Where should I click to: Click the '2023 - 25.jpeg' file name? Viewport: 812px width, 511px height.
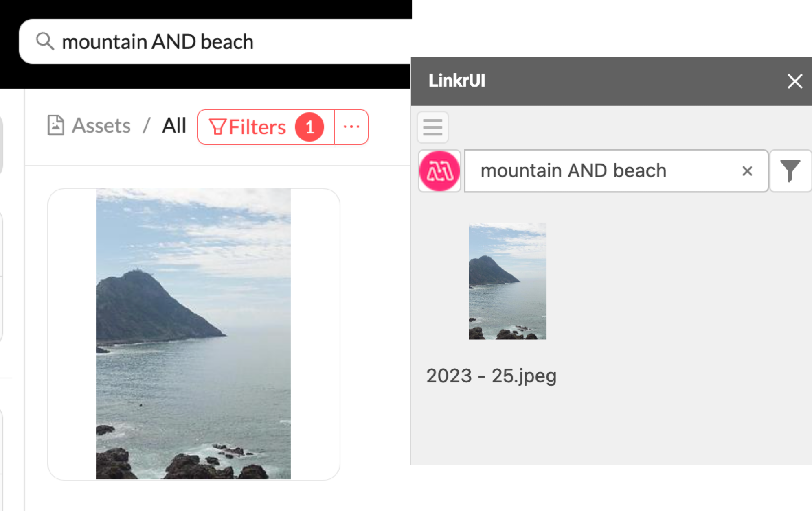pyautogui.click(x=491, y=376)
